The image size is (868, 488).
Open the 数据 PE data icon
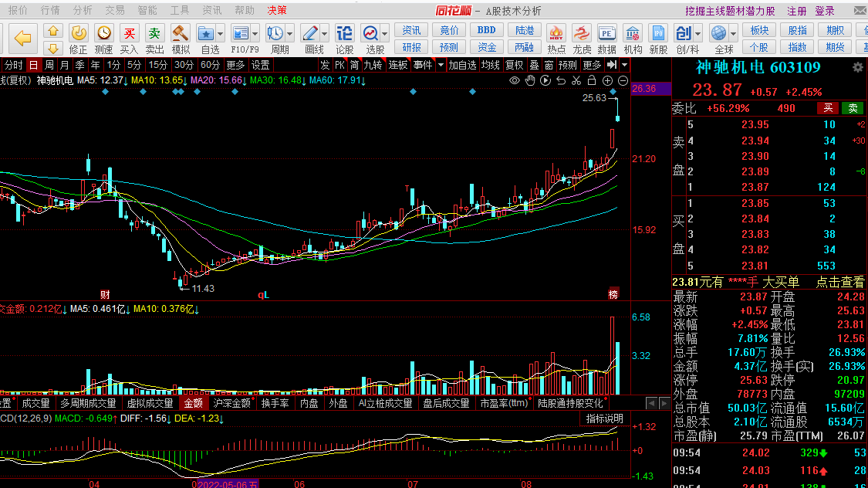coord(606,39)
